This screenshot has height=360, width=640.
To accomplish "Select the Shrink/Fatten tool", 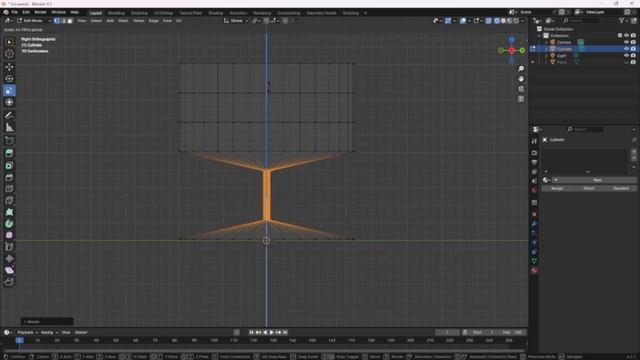I will pos(9,259).
